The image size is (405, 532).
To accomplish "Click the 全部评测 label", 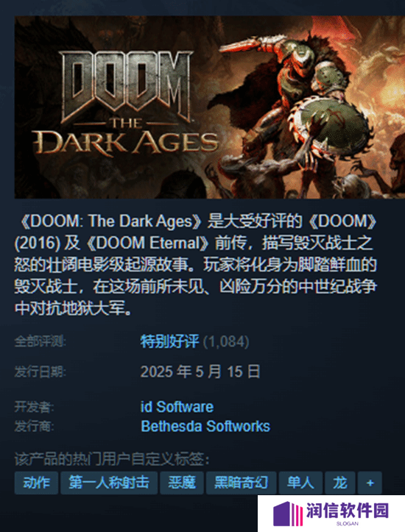I will point(40,341).
